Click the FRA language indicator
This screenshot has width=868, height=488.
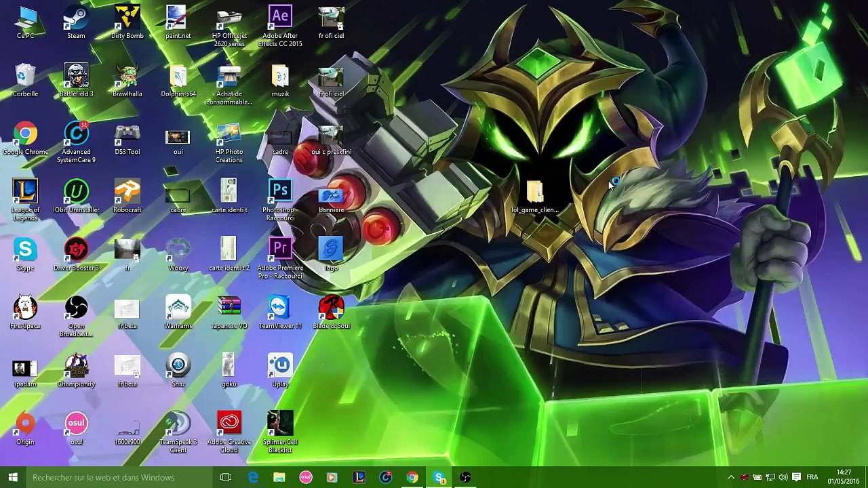pos(812,477)
